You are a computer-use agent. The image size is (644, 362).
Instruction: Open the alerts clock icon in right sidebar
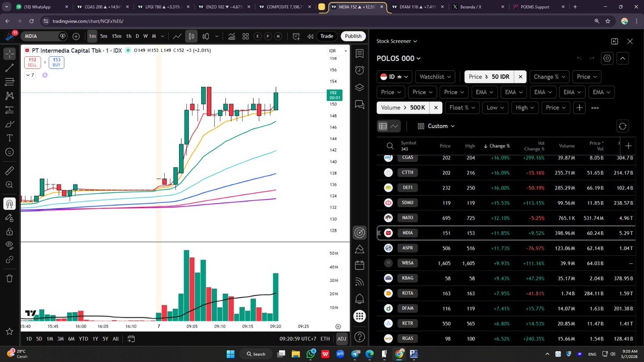coord(360,71)
